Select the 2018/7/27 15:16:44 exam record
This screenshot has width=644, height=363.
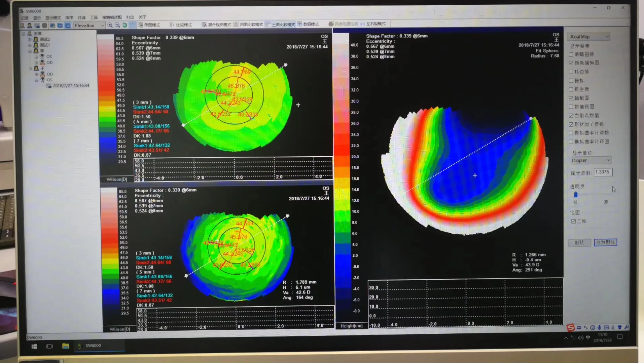pyautogui.click(x=71, y=85)
